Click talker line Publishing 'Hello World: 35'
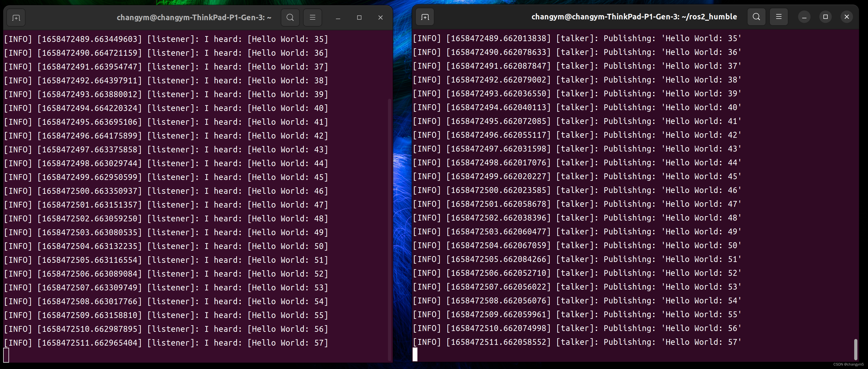This screenshot has height=369, width=868. (x=577, y=38)
